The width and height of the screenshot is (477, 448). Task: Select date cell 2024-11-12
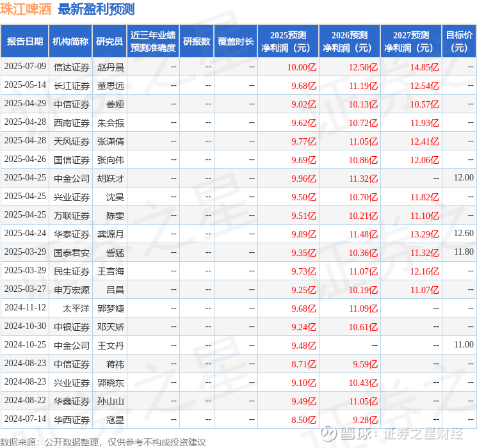coord(25,308)
